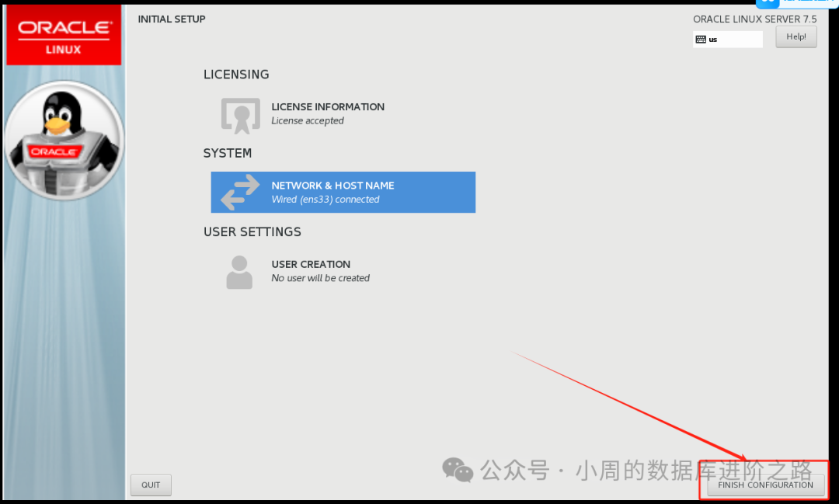Click the license certificate icon
The height and width of the screenshot is (504, 839).
241,115
